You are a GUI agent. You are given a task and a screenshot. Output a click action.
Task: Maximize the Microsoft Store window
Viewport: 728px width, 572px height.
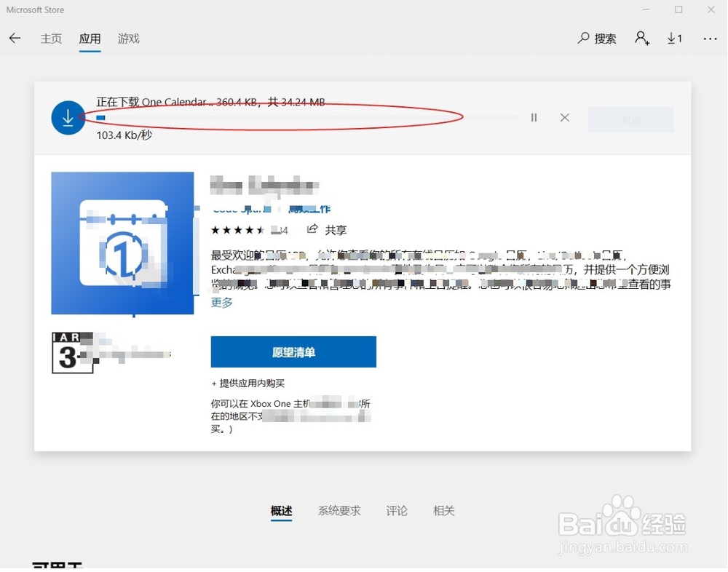click(x=678, y=9)
